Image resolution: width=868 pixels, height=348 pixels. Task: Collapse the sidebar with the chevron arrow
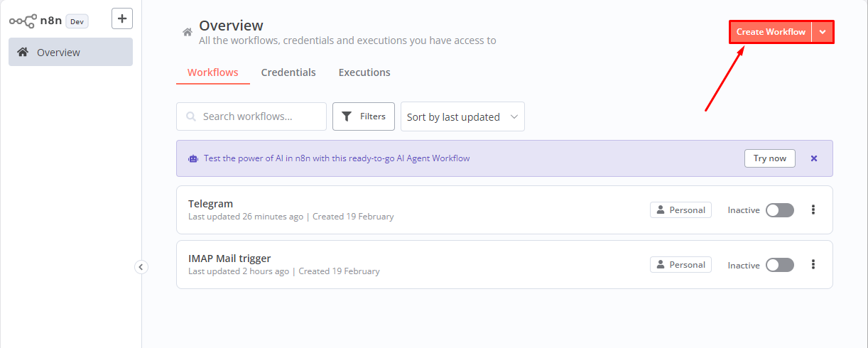click(141, 267)
